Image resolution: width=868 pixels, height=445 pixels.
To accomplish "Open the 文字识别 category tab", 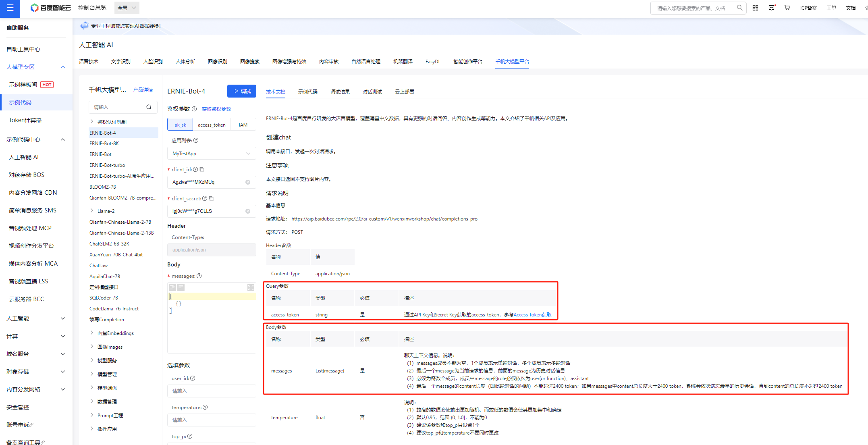I will [120, 62].
